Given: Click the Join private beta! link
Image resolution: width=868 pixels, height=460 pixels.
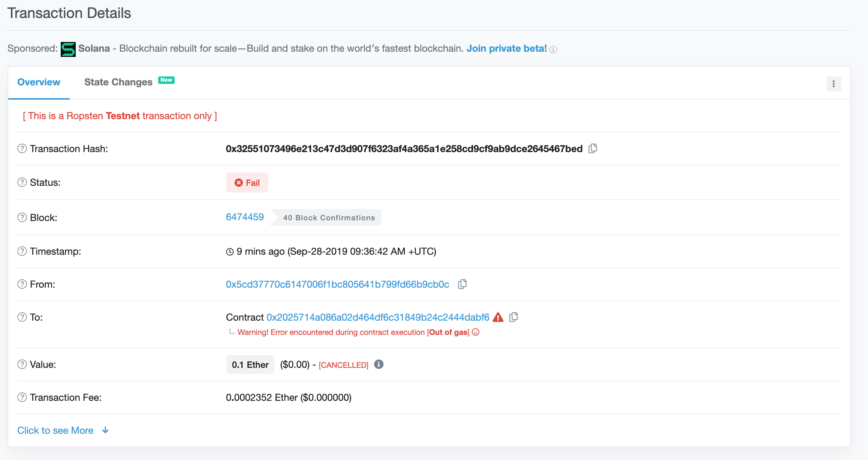Looking at the screenshot, I should click(506, 48).
